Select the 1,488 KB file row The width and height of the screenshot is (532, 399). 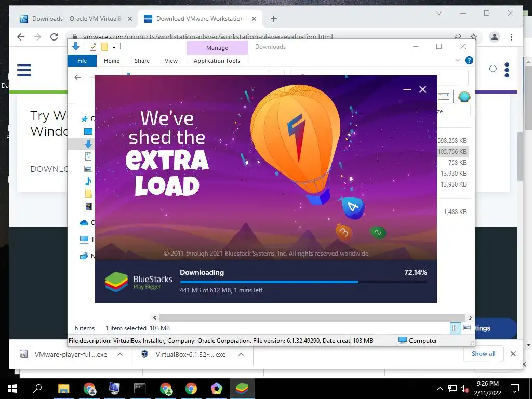tap(455, 212)
